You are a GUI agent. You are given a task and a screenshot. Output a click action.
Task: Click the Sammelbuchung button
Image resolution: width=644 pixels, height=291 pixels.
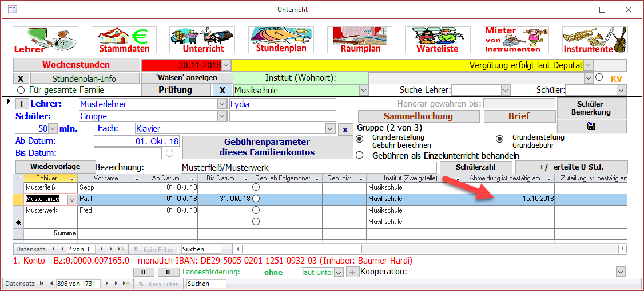click(x=418, y=116)
